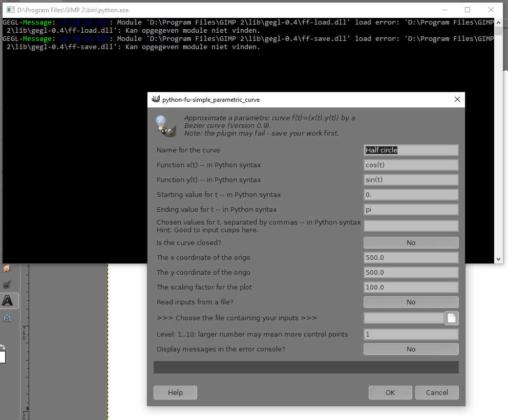Click the scaling factor field showing 100.0
The width and height of the screenshot is (508, 420).
pos(411,288)
